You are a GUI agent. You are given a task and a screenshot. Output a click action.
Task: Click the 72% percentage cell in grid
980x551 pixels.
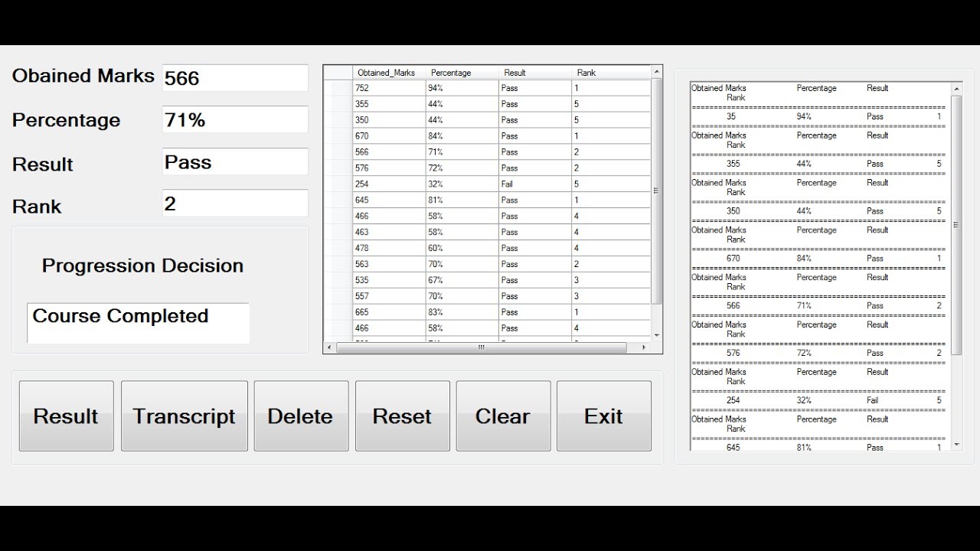[462, 168]
